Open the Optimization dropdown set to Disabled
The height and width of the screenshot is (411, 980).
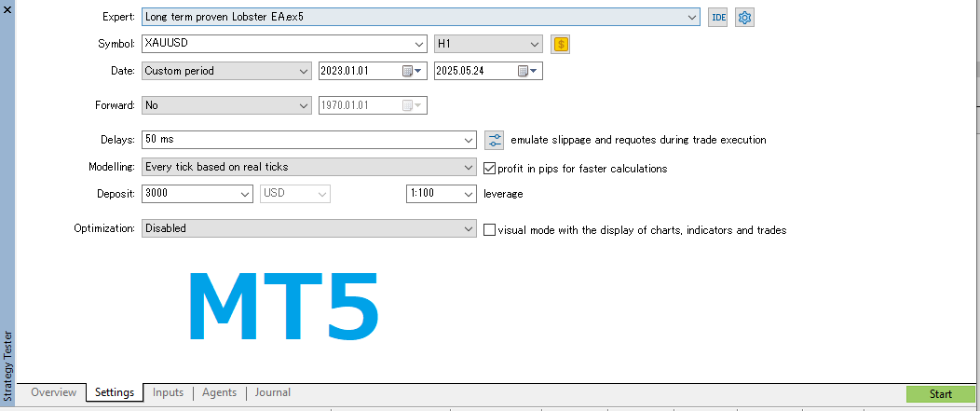[309, 229]
